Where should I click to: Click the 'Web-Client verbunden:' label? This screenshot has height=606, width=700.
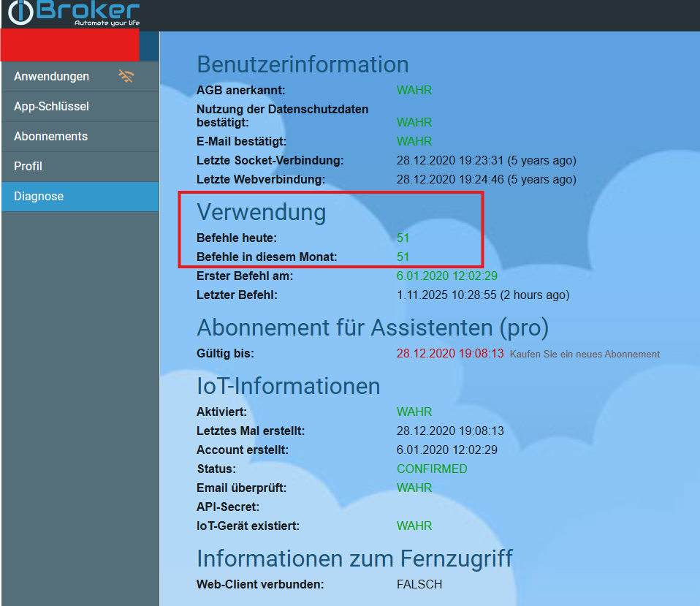pyautogui.click(x=260, y=585)
